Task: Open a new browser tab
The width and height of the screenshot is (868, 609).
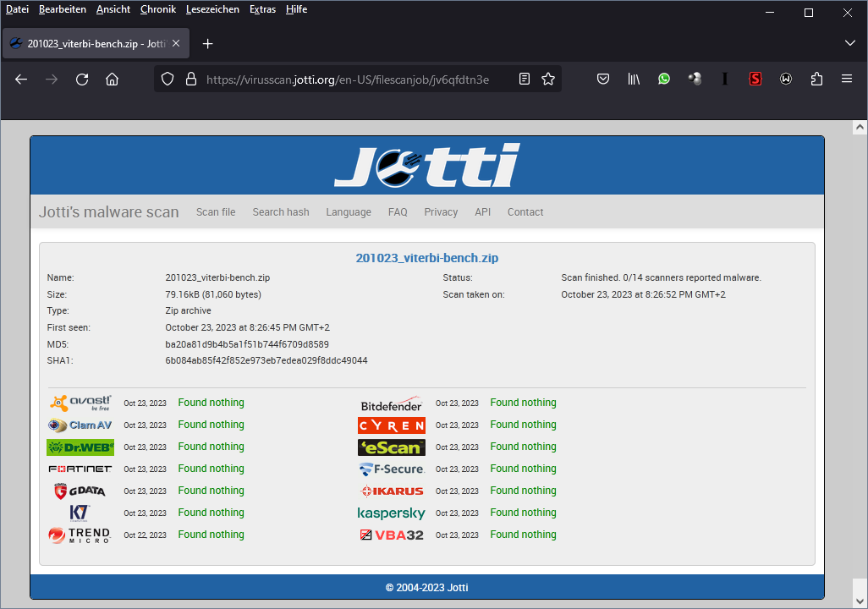Action: (x=207, y=44)
